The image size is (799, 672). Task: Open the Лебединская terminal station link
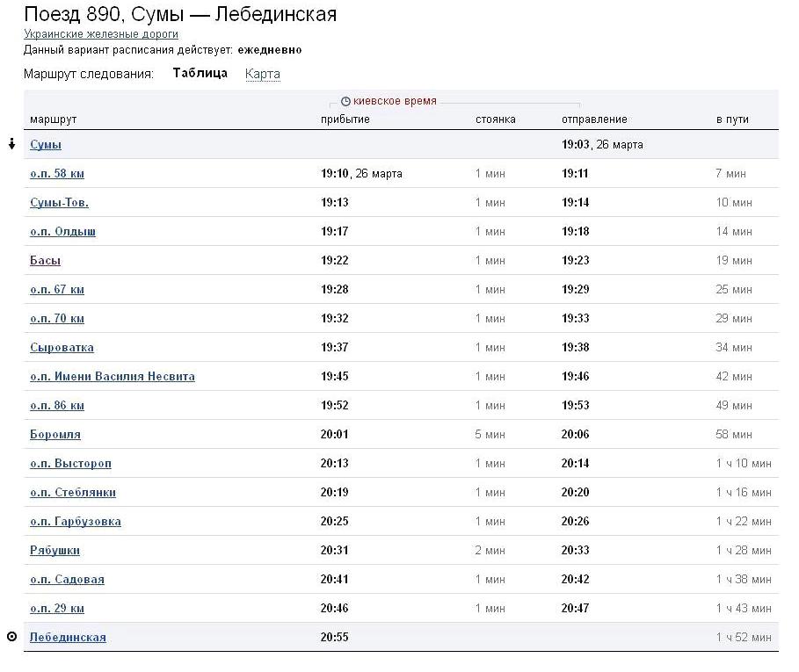coord(68,638)
